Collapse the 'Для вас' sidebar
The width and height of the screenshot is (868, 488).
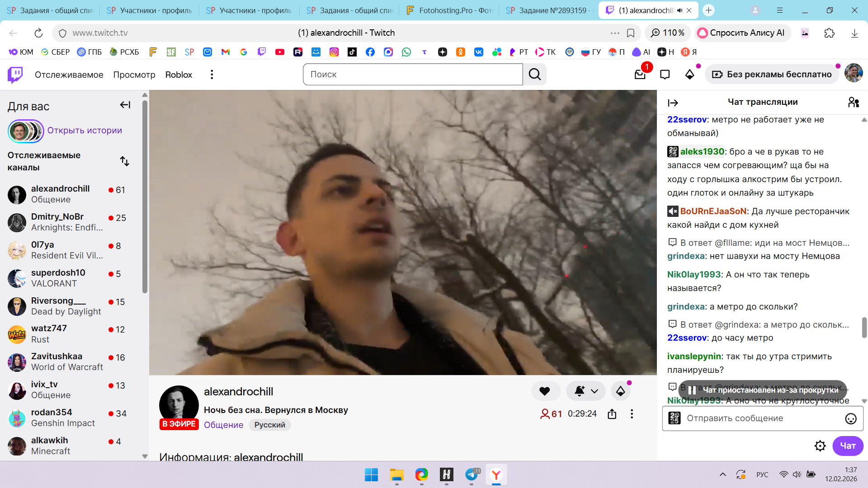[125, 105]
